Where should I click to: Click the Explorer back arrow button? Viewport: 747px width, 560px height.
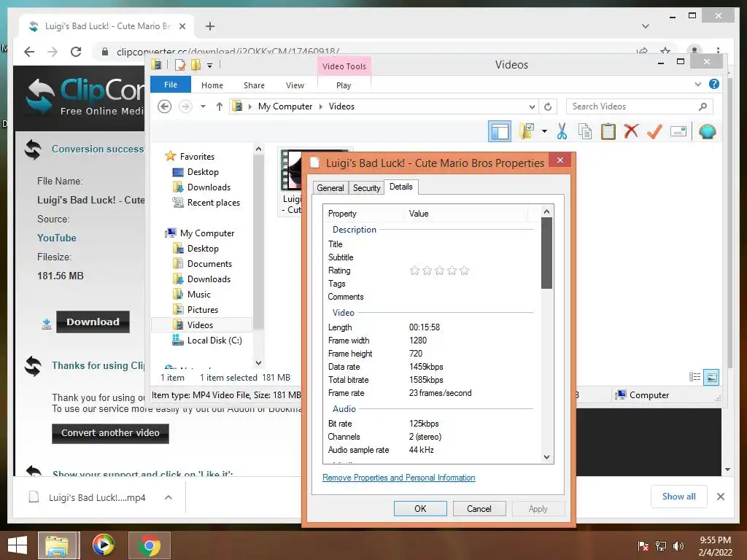pos(165,106)
